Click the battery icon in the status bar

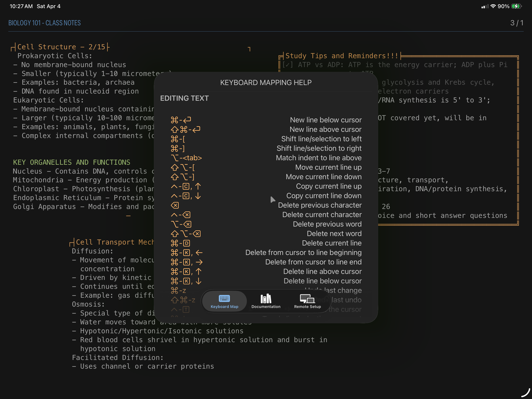(516, 6)
